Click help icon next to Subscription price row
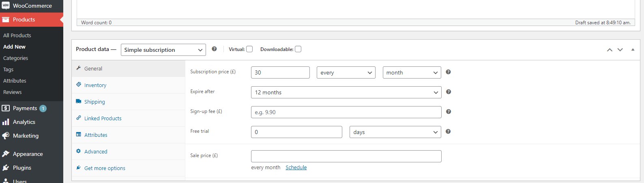644x183 pixels. click(448, 72)
